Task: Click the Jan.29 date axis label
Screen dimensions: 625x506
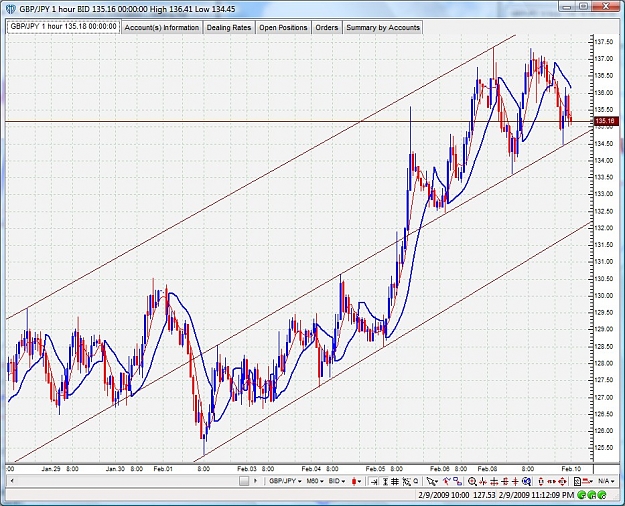Action: tap(51, 469)
